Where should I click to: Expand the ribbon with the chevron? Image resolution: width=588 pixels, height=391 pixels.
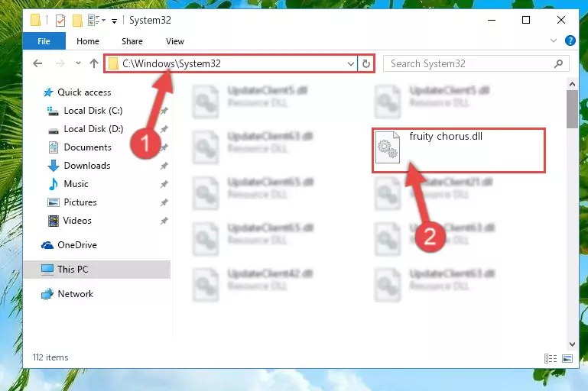tap(553, 40)
